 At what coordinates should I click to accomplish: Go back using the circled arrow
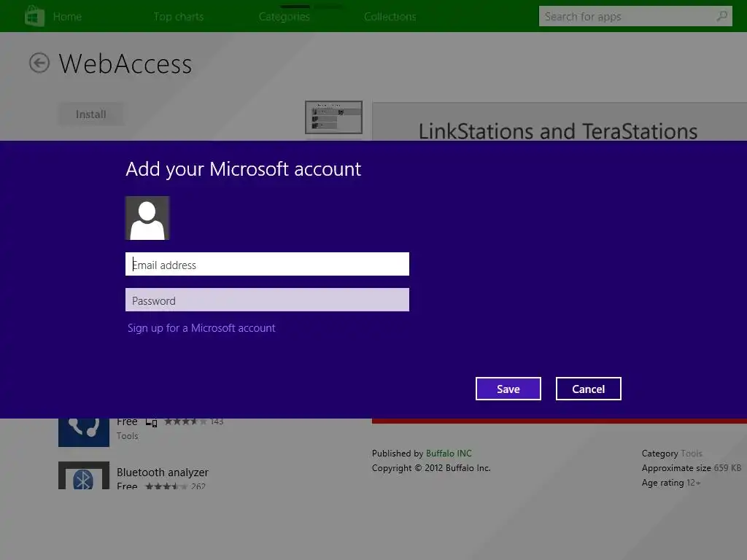(x=39, y=63)
